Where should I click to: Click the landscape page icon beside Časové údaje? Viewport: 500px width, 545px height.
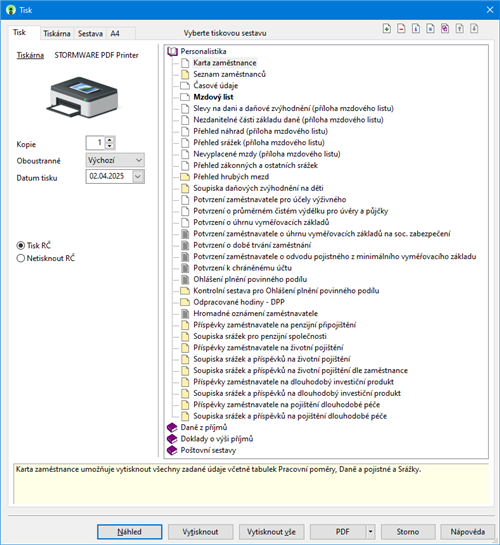pos(185,86)
